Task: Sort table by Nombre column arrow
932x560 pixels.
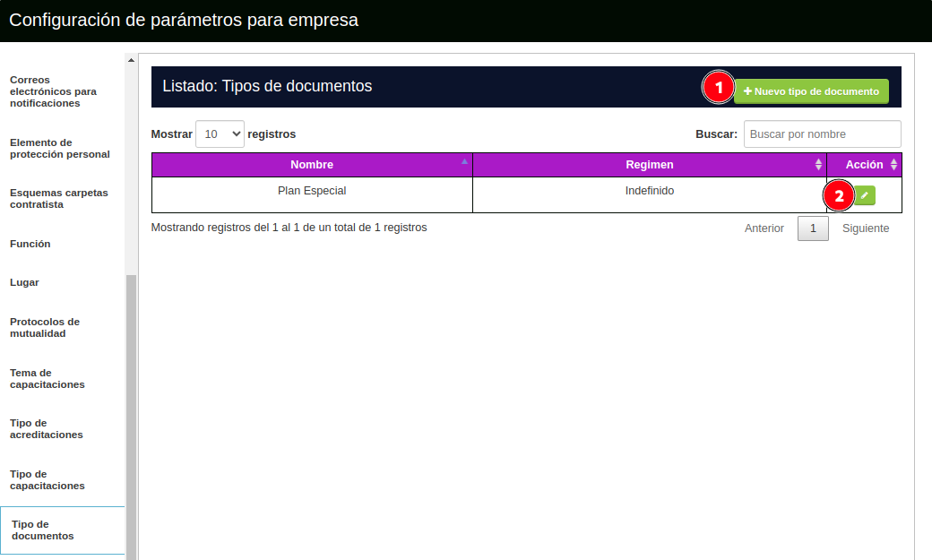Action: pos(464,161)
